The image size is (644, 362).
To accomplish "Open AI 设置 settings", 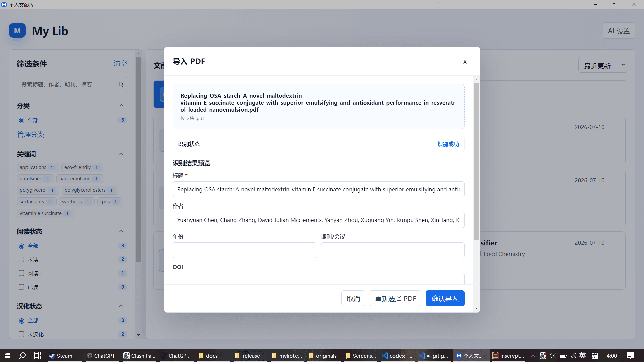I will pyautogui.click(x=619, y=31).
